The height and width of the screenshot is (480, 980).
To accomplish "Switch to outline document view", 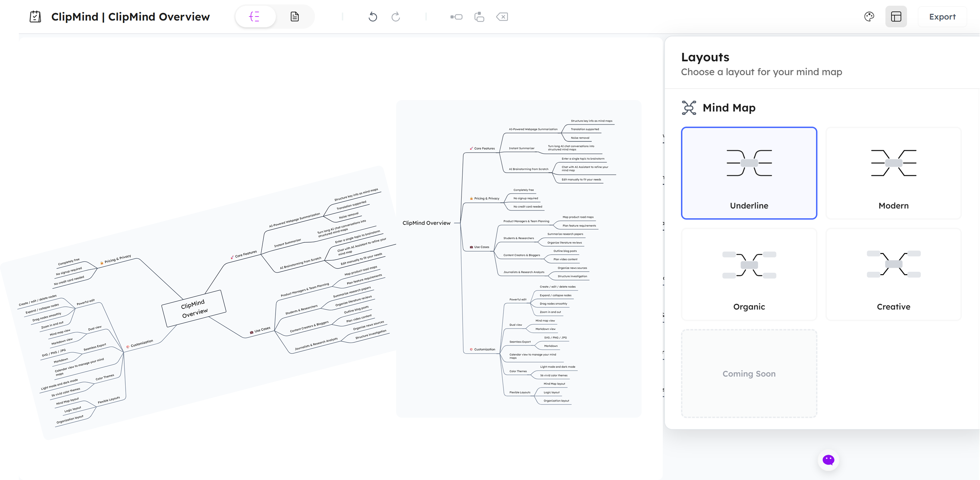I will pyautogui.click(x=294, y=17).
